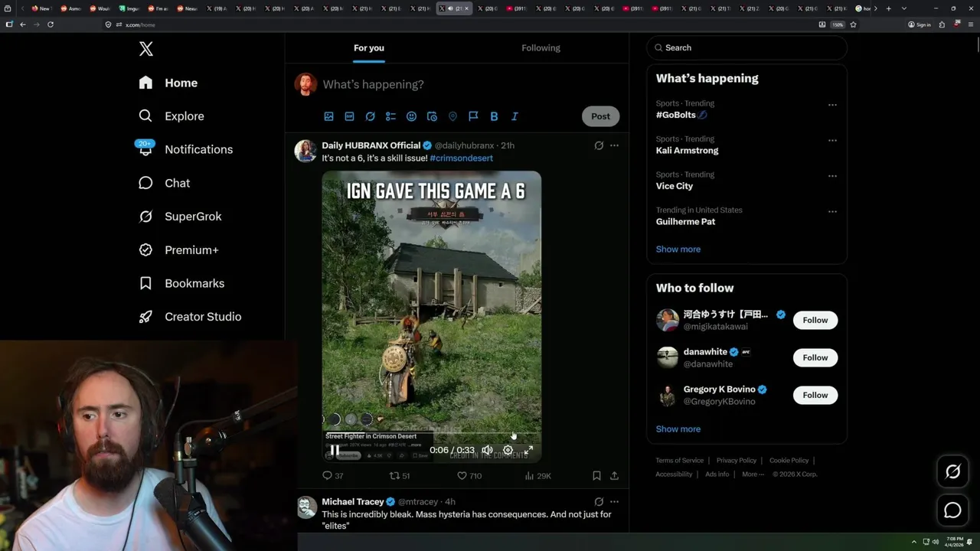
Task: Click the Grok icon in composer toolbar
Action: [370, 116]
